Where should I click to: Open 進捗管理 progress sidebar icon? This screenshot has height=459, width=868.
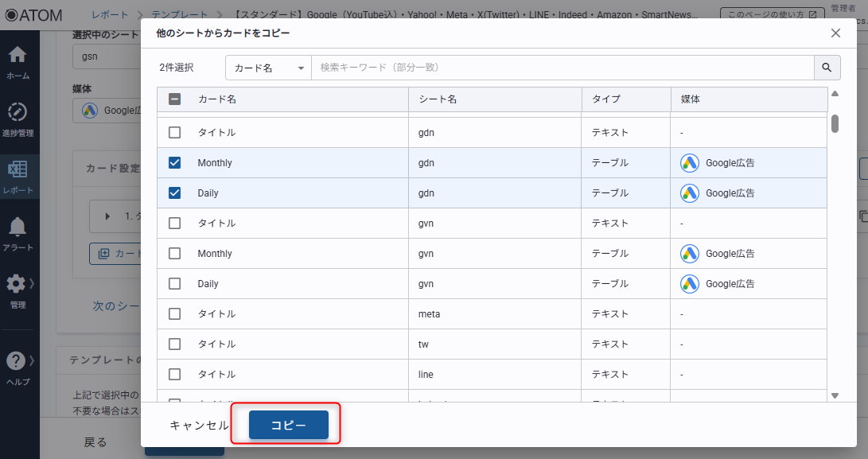(x=18, y=114)
